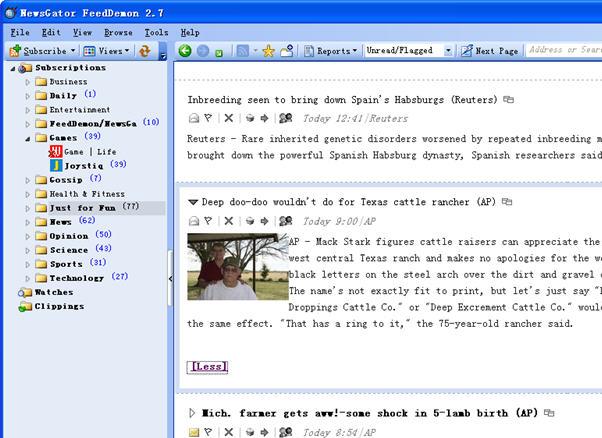Screen dimensions: 602x438
Task: Click the Watches binoculars icon
Action: 26,292
